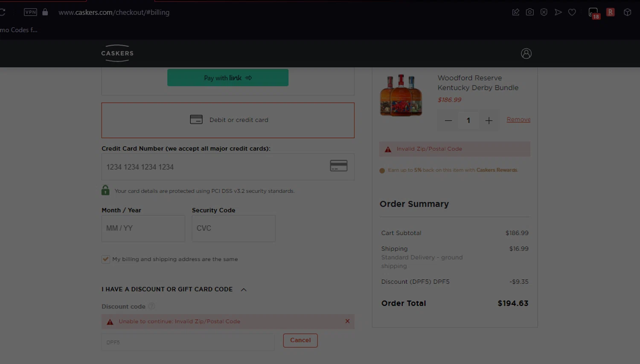
Task: Click the MM / YY expiry field
Action: point(143,228)
